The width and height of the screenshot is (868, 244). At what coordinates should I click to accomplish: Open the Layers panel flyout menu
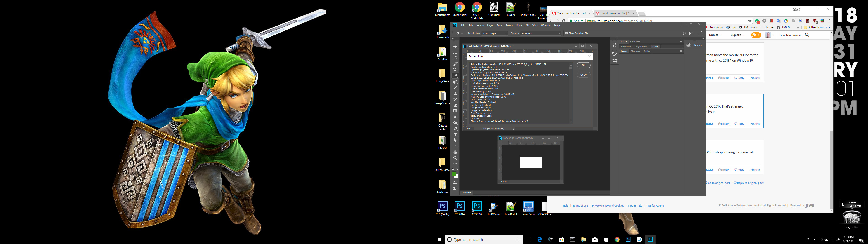click(x=681, y=51)
